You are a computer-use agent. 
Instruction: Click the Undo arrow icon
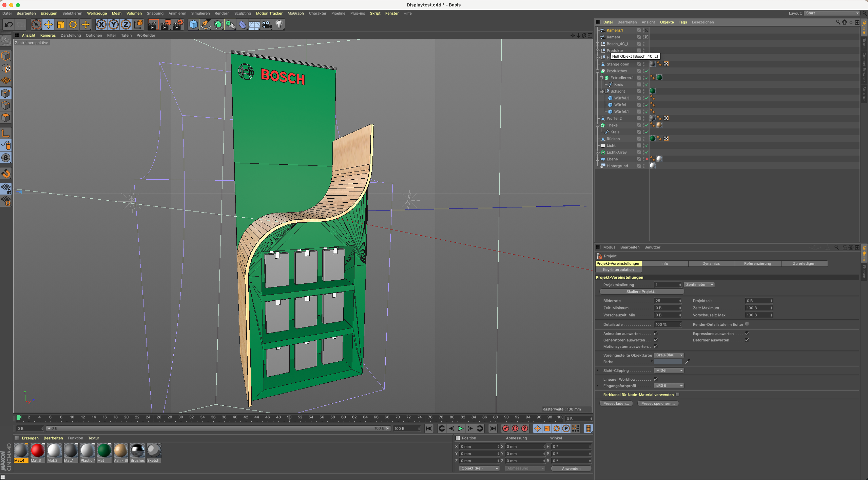pyautogui.click(x=9, y=25)
